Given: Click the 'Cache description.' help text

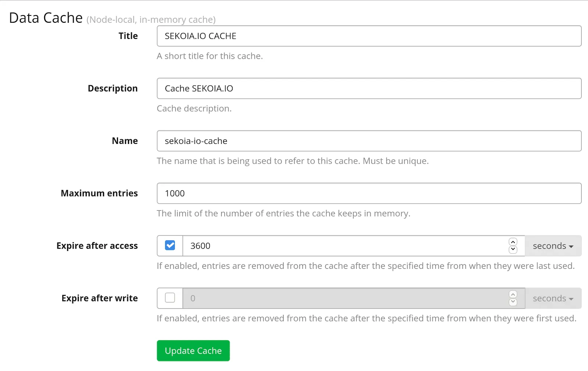Looking at the screenshot, I should [x=194, y=109].
